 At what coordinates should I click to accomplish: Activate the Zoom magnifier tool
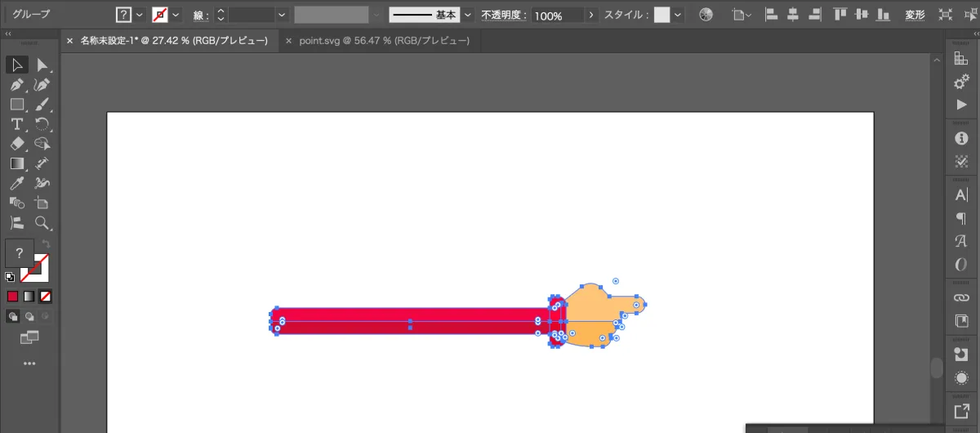(42, 222)
